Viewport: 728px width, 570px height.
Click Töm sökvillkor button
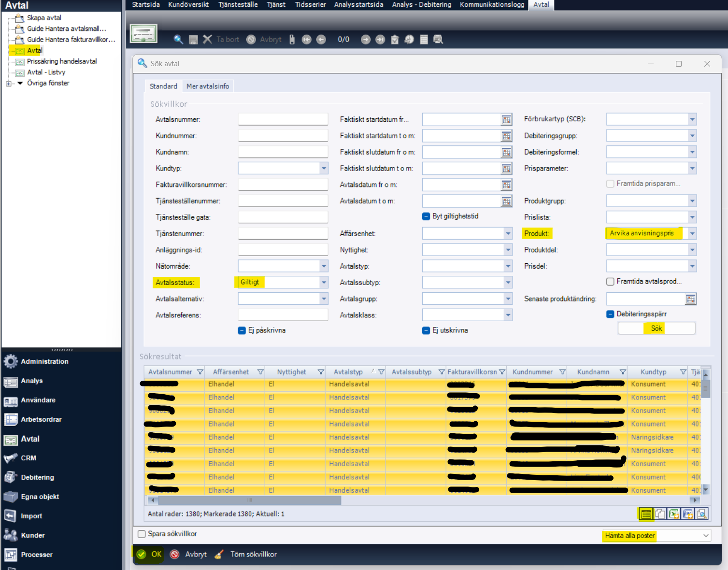point(253,554)
